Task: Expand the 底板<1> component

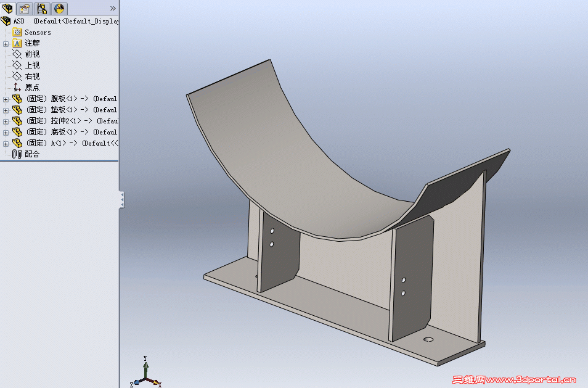Action: coord(6,133)
